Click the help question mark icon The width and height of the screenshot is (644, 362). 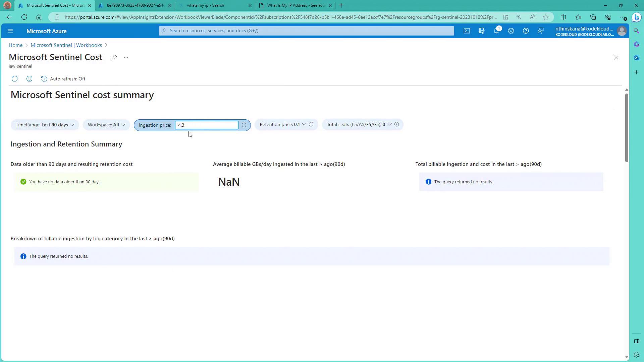(x=526, y=31)
